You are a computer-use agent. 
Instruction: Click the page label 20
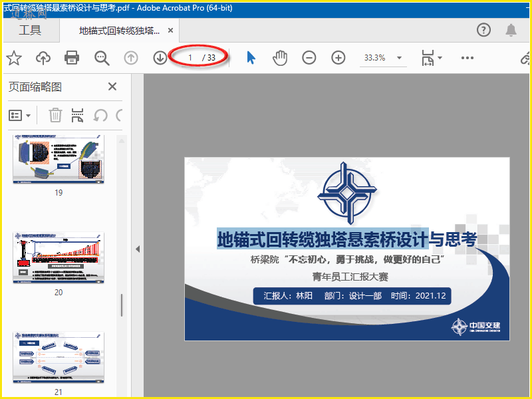pyautogui.click(x=59, y=293)
